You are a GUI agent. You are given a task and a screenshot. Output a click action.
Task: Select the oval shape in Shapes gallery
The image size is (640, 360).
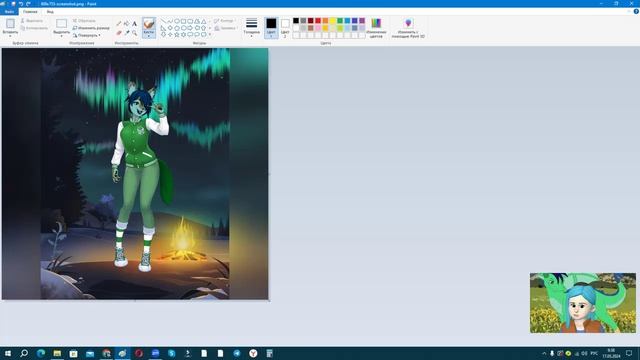[177, 21]
